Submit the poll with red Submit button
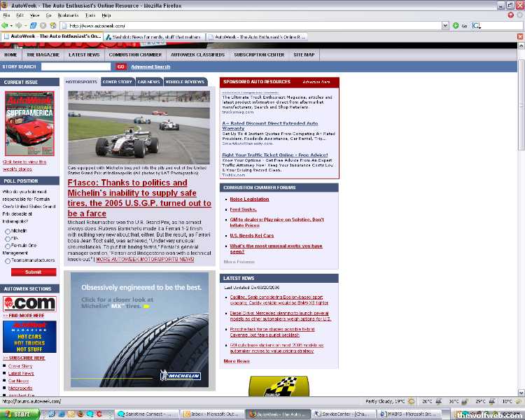The image size is (525, 420). tap(33, 272)
